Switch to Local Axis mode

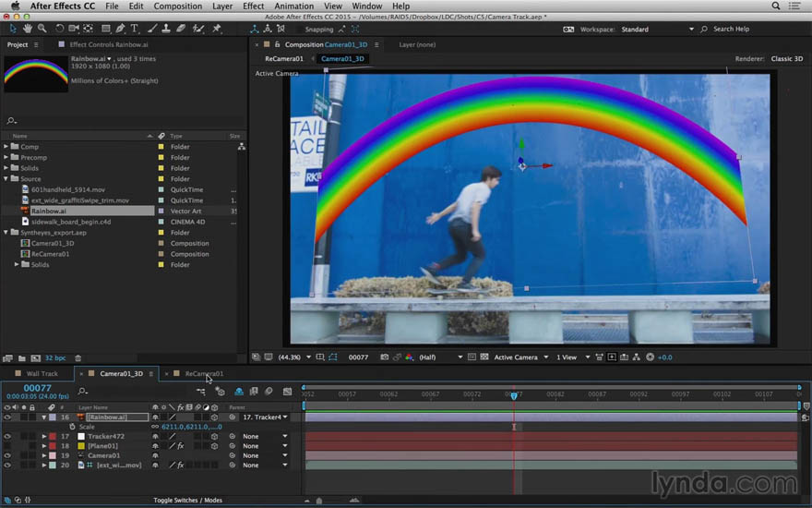[255, 29]
